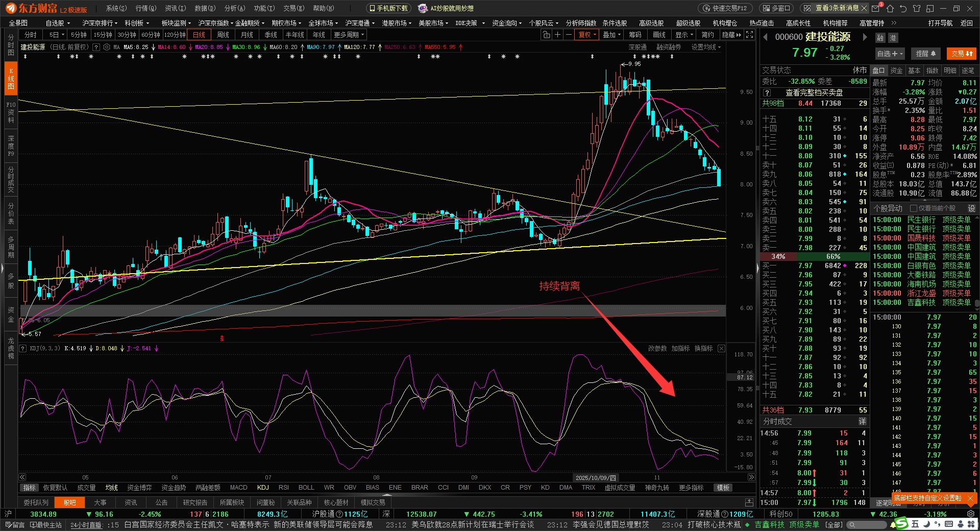Toggle 融 margin trading badge
The image size is (980, 531).
click(880, 38)
